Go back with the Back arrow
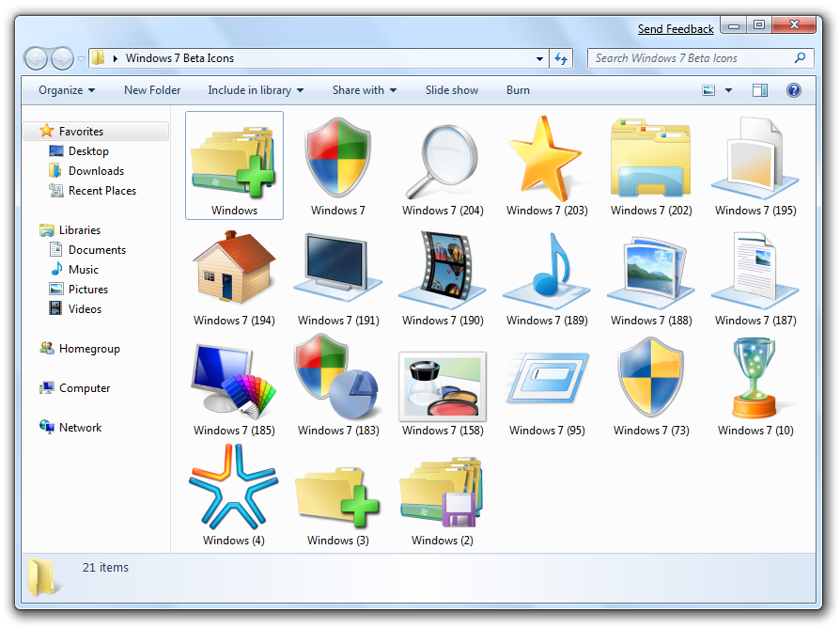The height and width of the screenshot is (628, 840). click(37, 58)
